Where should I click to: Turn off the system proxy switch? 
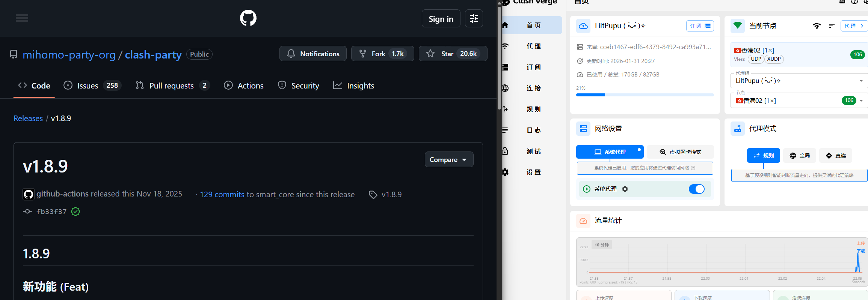pos(696,189)
